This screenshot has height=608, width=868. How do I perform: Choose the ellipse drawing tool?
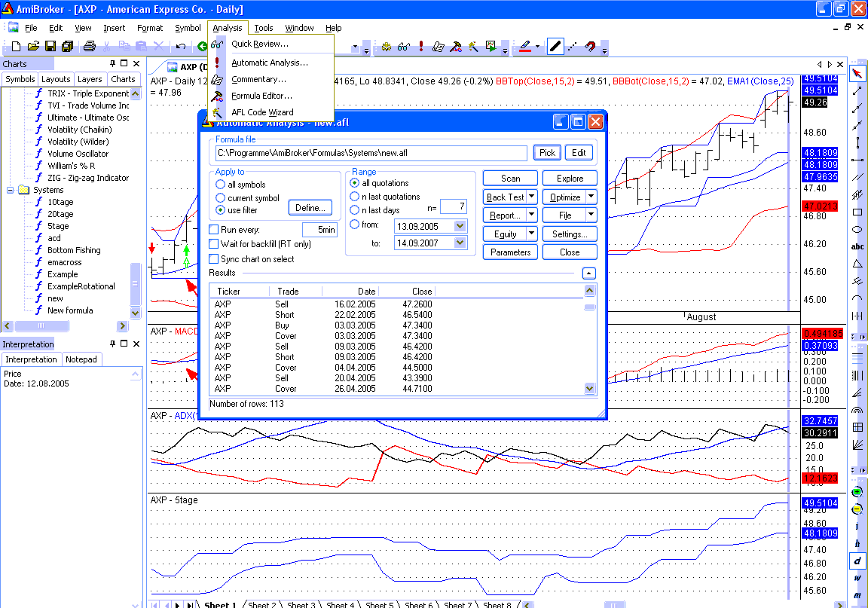(857, 229)
